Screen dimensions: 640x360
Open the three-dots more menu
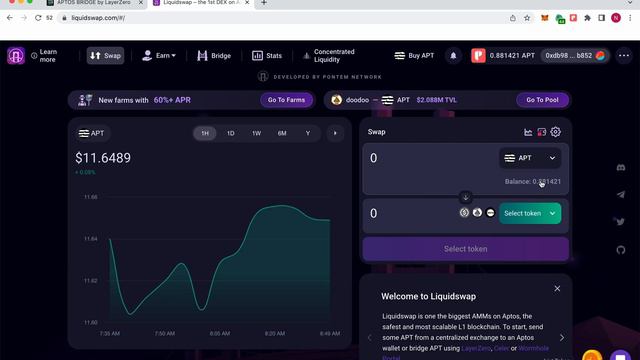[x=624, y=56]
